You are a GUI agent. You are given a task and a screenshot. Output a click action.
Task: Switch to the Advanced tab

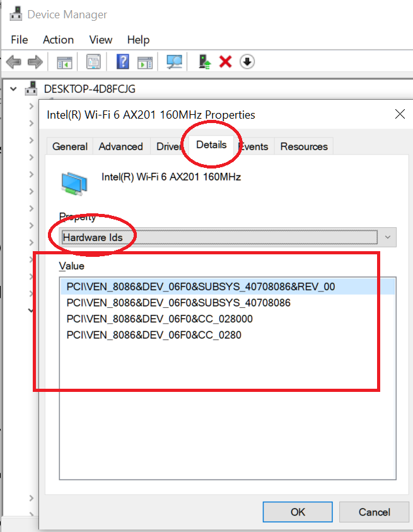120,146
